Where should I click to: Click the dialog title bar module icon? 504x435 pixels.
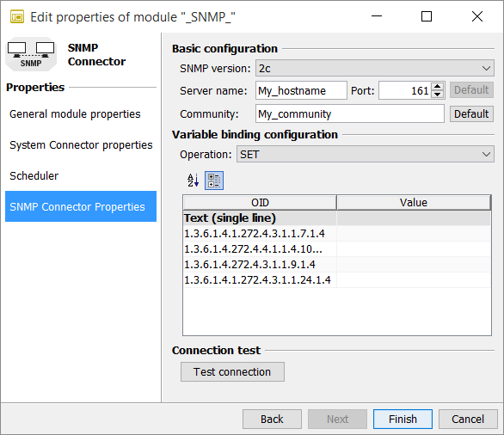17,16
